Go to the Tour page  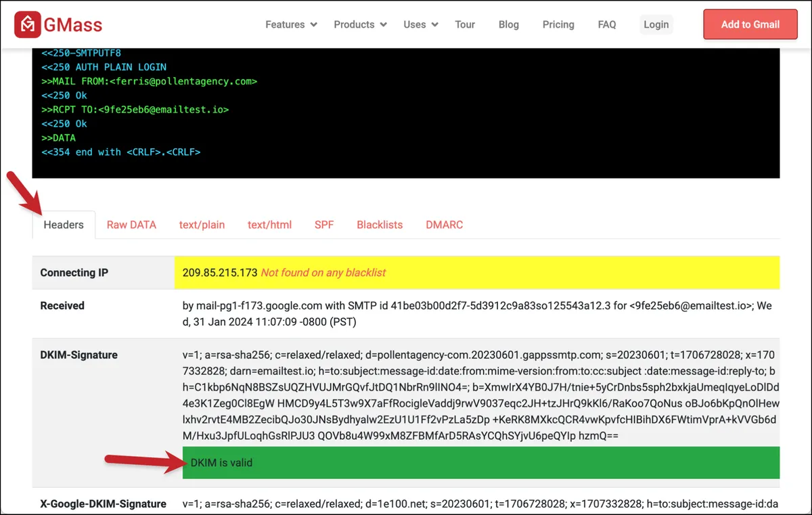coord(465,24)
